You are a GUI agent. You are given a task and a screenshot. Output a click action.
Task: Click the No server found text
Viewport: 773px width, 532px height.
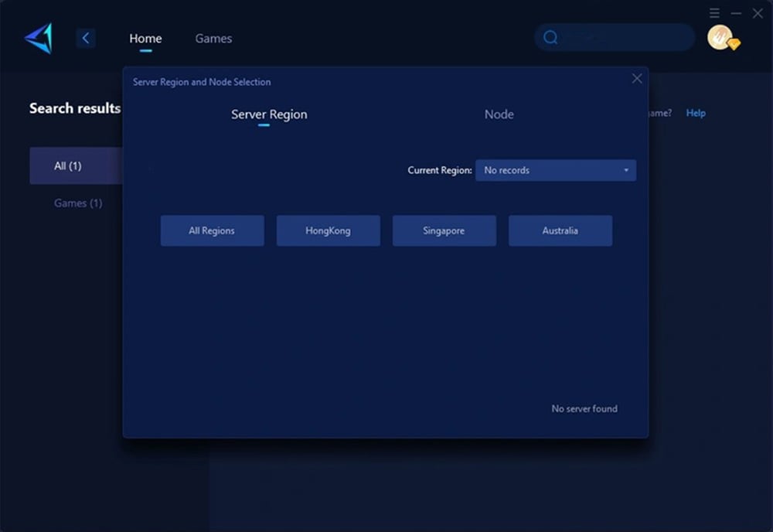[584, 409]
